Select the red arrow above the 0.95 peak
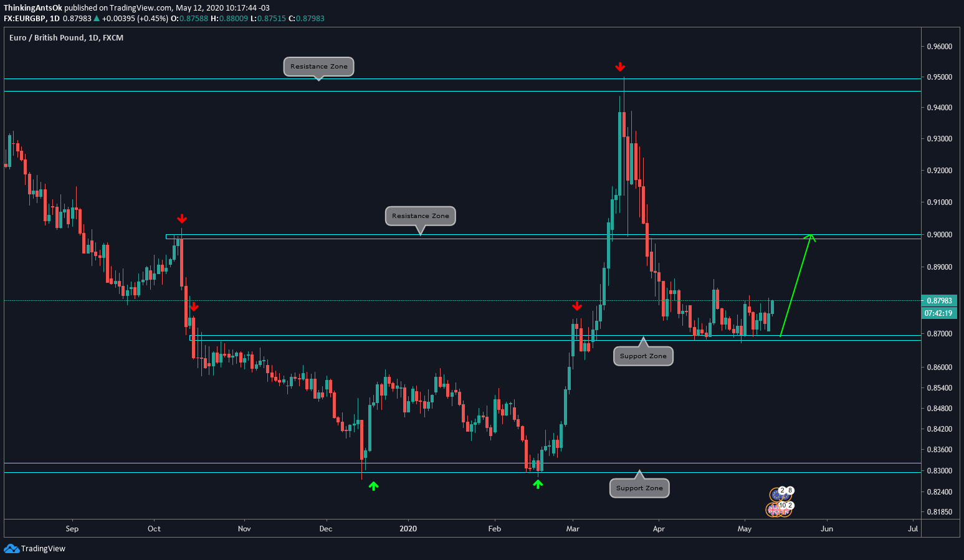964x560 pixels. click(620, 67)
